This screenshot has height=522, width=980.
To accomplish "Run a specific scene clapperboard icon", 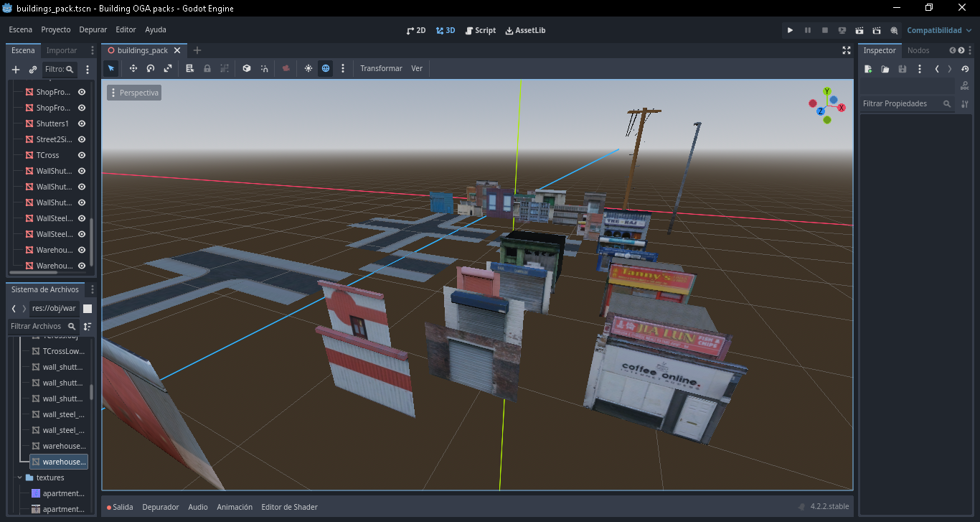I will 877,30.
